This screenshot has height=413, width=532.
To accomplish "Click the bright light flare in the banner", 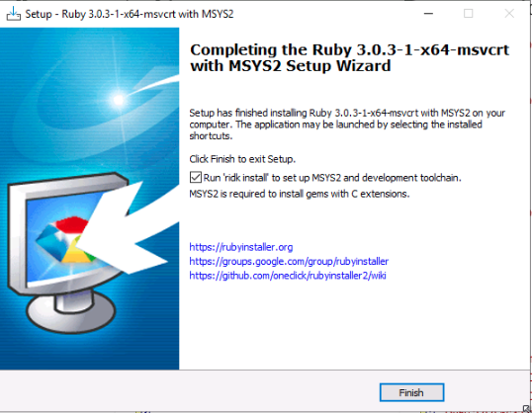I will (x=119, y=100).
